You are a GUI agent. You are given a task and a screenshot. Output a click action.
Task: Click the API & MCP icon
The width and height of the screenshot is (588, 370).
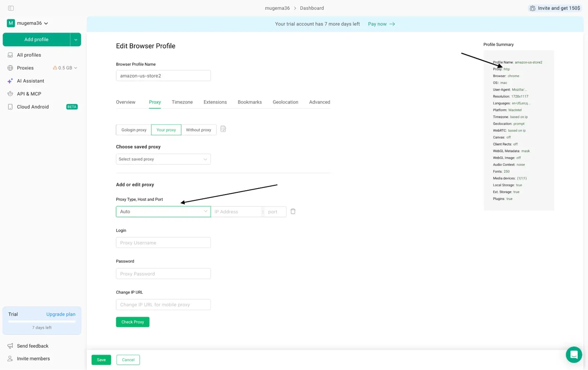click(10, 94)
